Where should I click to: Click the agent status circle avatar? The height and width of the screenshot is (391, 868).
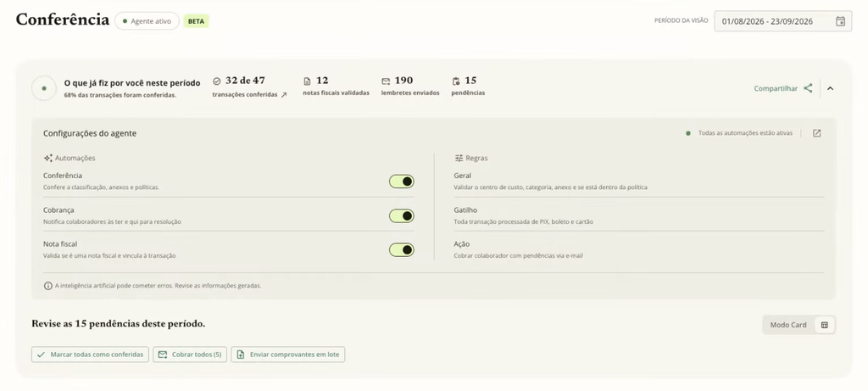[44, 88]
